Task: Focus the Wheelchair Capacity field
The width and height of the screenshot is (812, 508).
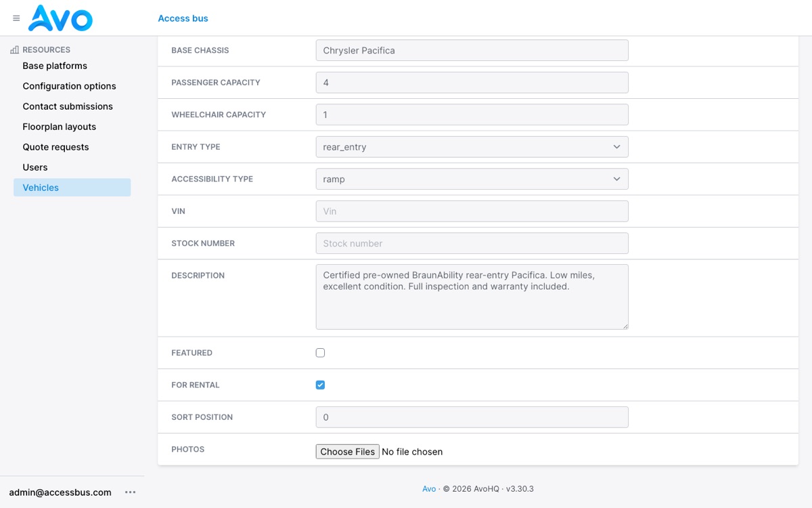Action: tap(472, 114)
